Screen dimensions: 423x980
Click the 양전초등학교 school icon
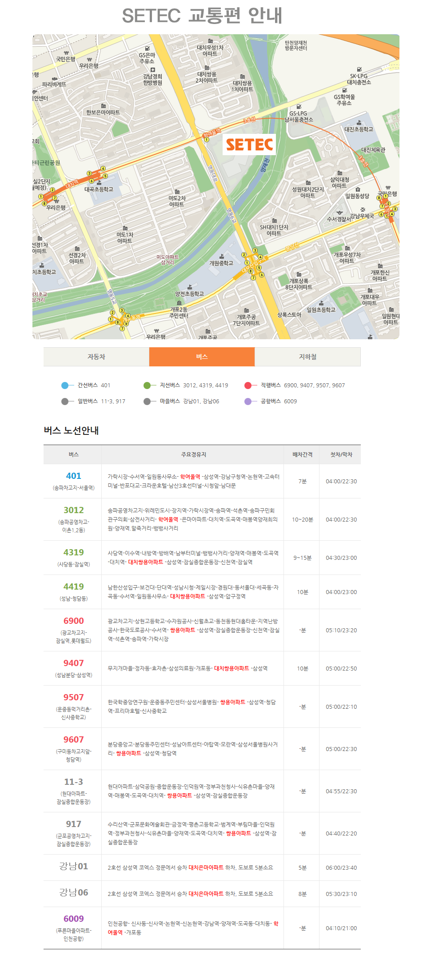click(190, 287)
